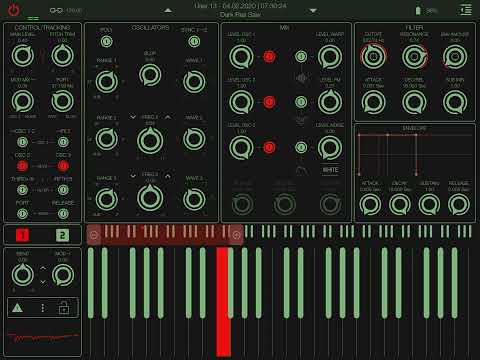Click the Mod wheel knob
480x360 pixels.
tap(63, 275)
